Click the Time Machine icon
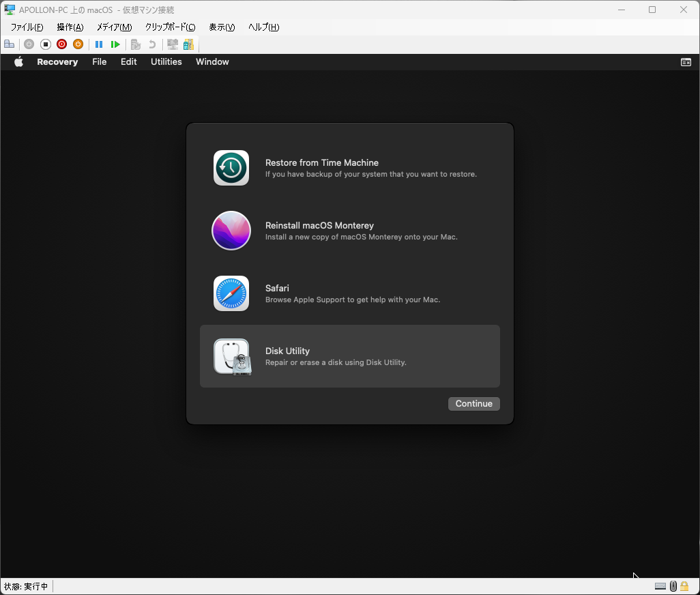This screenshot has height=595, width=700. click(231, 168)
